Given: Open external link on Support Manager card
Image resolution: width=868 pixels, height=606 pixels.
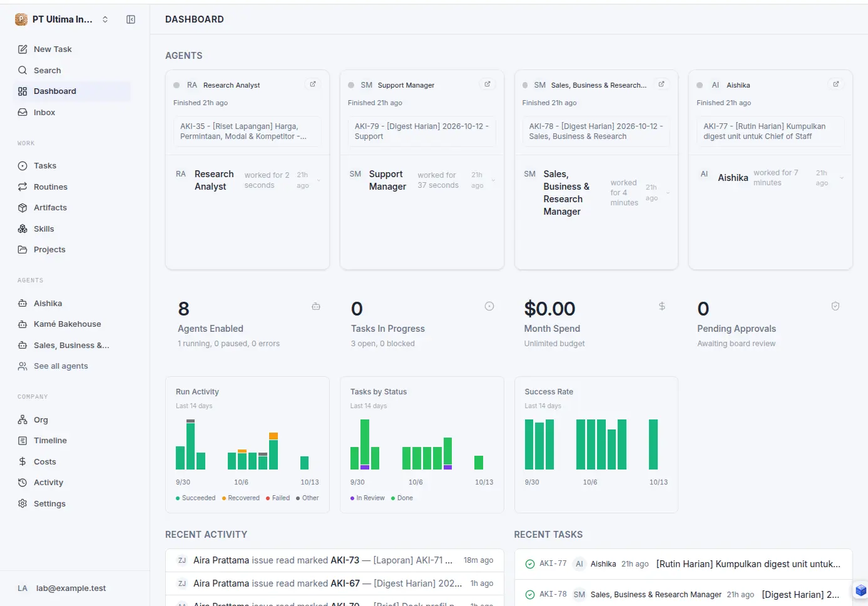Looking at the screenshot, I should pyautogui.click(x=488, y=85).
